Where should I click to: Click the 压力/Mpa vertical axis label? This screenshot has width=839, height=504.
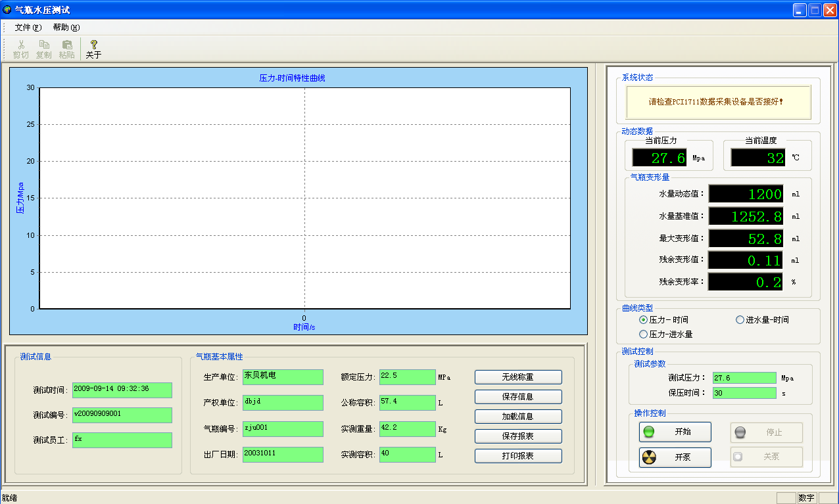coord(20,198)
